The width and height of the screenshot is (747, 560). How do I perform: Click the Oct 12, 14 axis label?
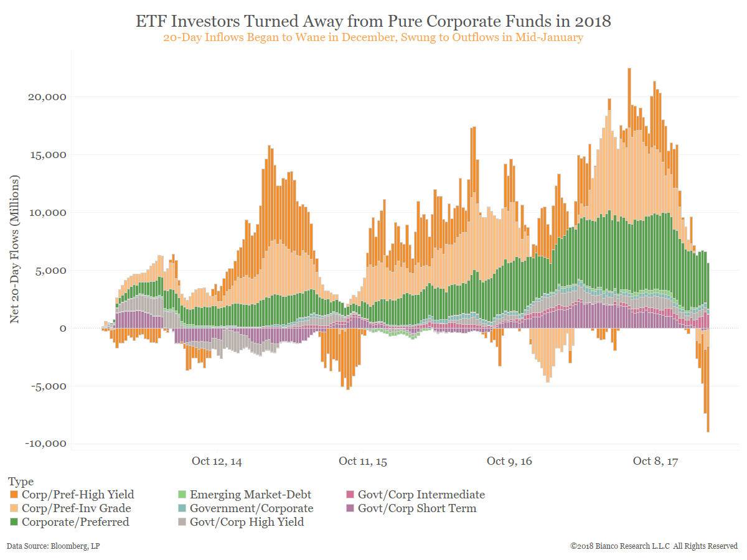tap(217, 461)
